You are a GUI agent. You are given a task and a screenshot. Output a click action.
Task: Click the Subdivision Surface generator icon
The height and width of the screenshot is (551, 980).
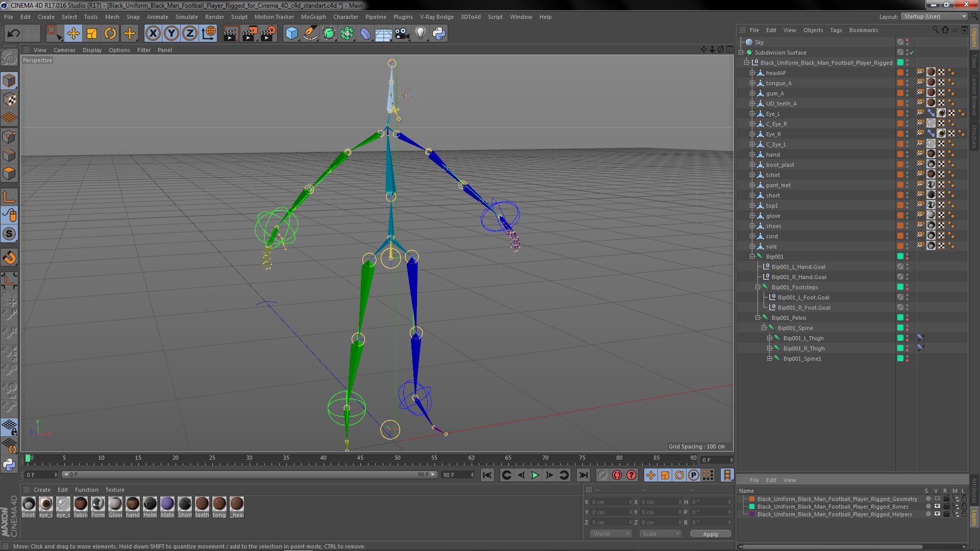point(329,34)
